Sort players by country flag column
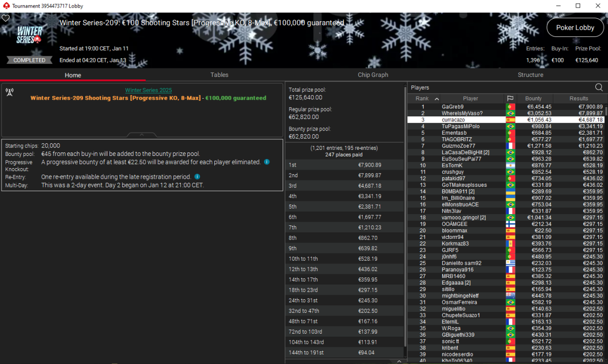The width and height of the screenshot is (608, 364). click(x=510, y=98)
